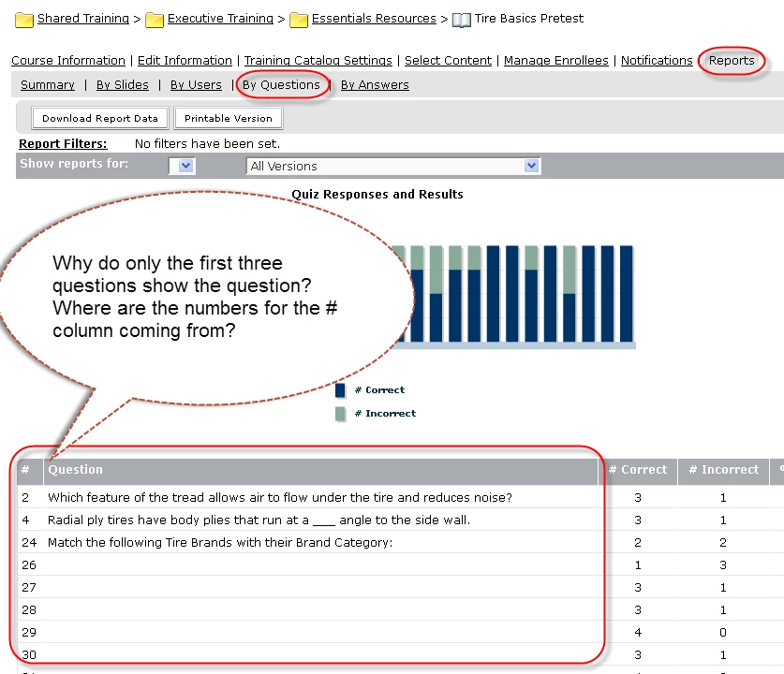Open the Essentials Resources breadcrumb link
The width and height of the screenshot is (784, 674).
pyautogui.click(x=374, y=19)
